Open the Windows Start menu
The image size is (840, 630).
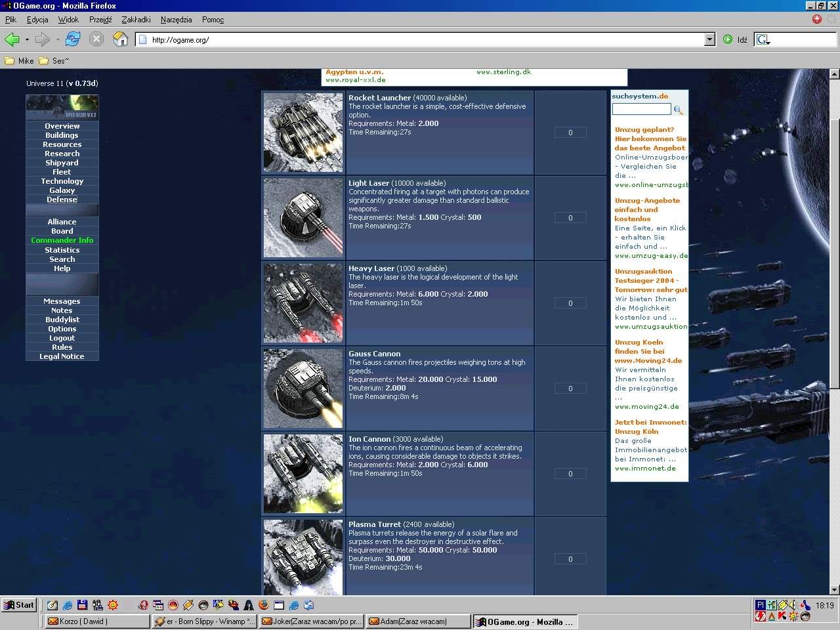(x=18, y=605)
